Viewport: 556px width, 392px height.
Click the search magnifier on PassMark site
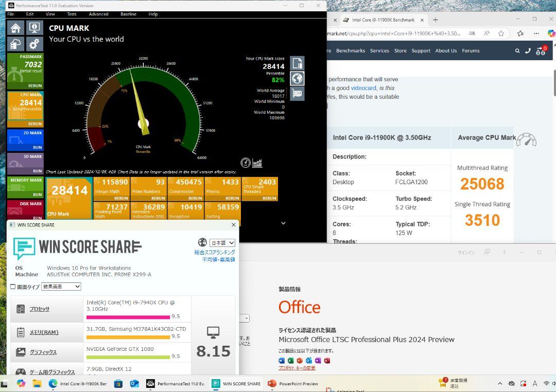click(x=517, y=51)
